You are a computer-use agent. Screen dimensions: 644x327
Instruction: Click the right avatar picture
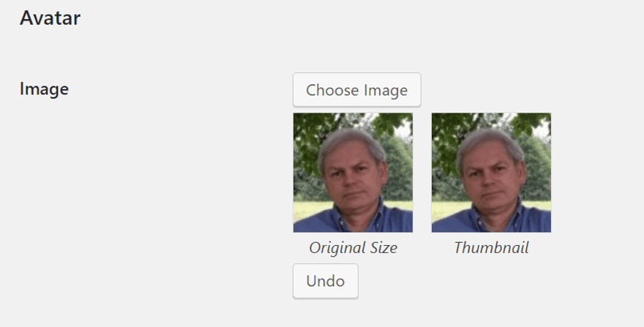[x=491, y=172]
